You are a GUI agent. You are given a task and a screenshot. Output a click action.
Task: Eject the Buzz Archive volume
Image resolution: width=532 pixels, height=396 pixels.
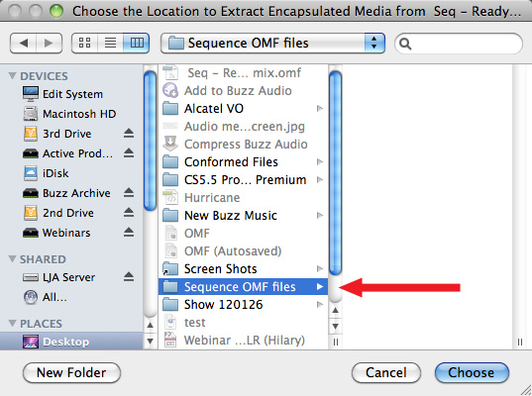click(x=129, y=193)
